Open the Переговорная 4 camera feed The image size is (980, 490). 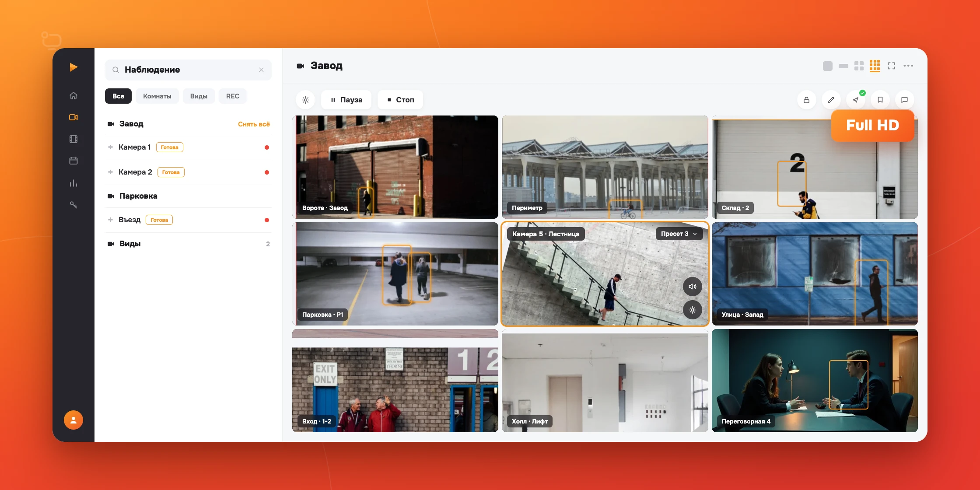tap(815, 381)
